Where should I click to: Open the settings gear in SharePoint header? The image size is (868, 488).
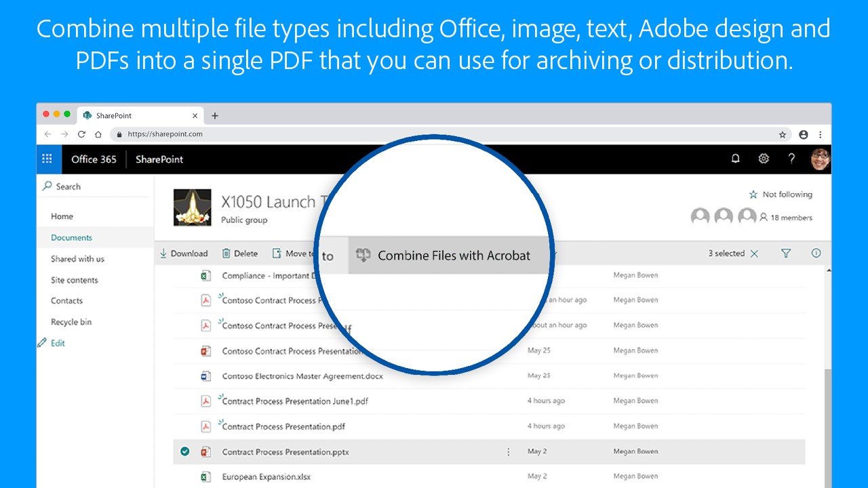coord(764,159)
